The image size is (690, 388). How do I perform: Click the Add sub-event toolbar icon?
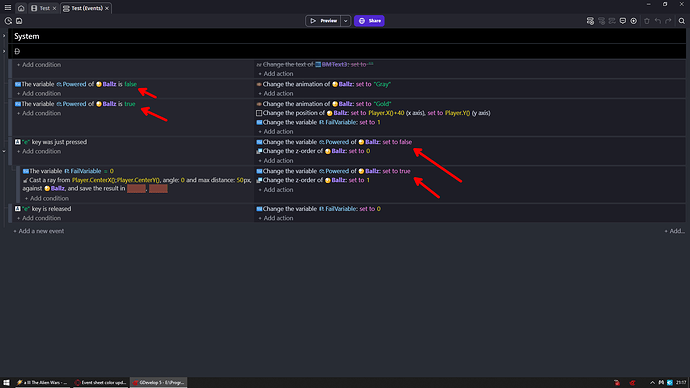(601, 21)
